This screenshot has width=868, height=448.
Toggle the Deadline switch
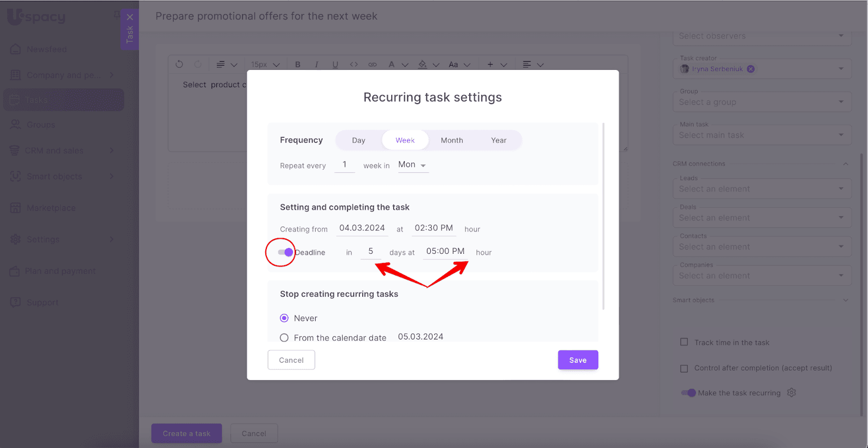coord(285,252)
